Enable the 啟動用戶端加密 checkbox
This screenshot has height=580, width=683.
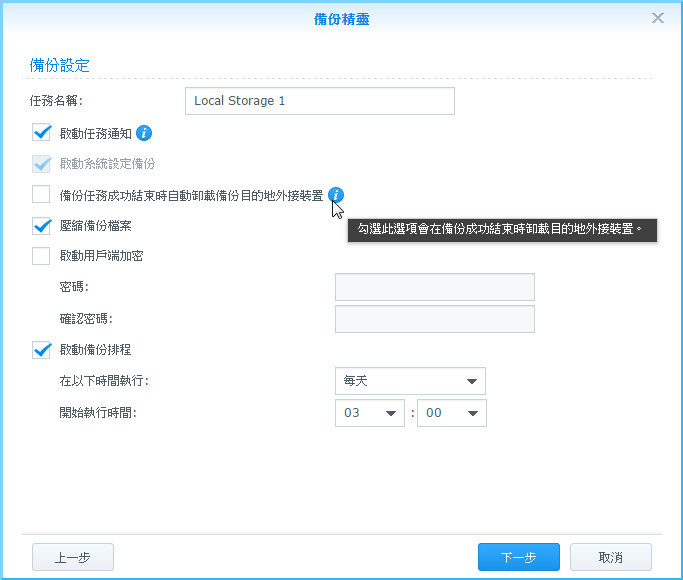tap(41, 256)
